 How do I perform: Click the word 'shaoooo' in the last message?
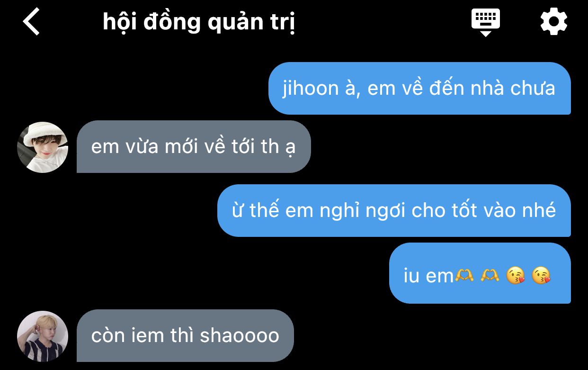click(240, 335)
